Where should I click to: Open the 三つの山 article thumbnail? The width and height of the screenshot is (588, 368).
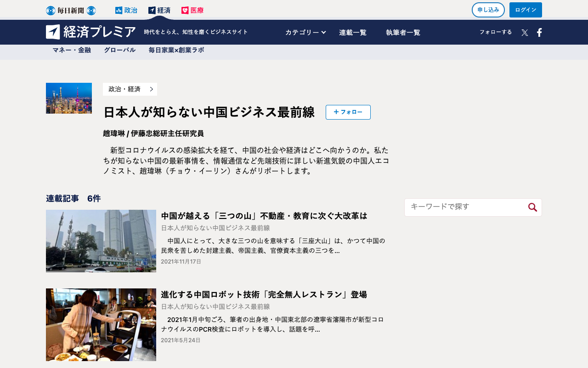point(101,241)
